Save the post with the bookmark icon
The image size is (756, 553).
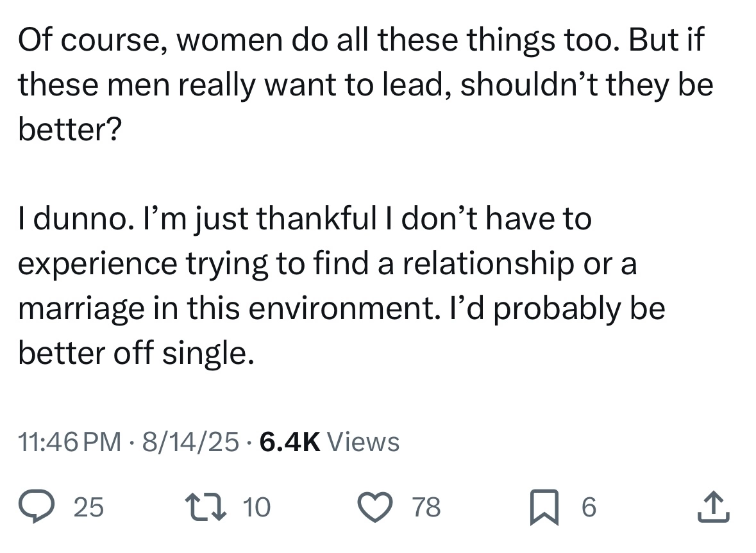point(544,508)
